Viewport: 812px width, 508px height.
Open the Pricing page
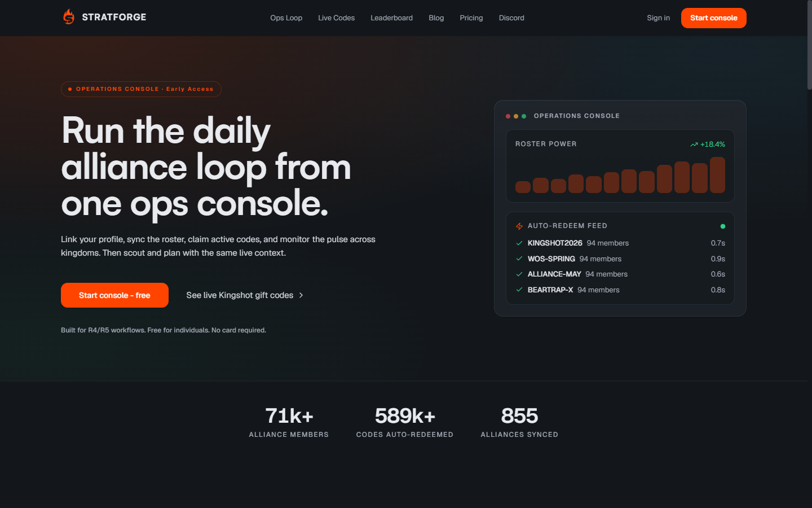point(471,18)
